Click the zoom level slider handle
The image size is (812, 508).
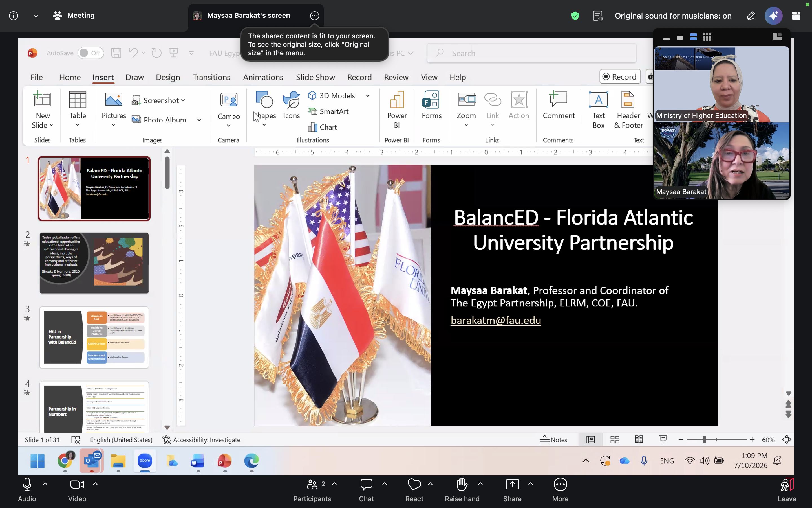(704, 440)
